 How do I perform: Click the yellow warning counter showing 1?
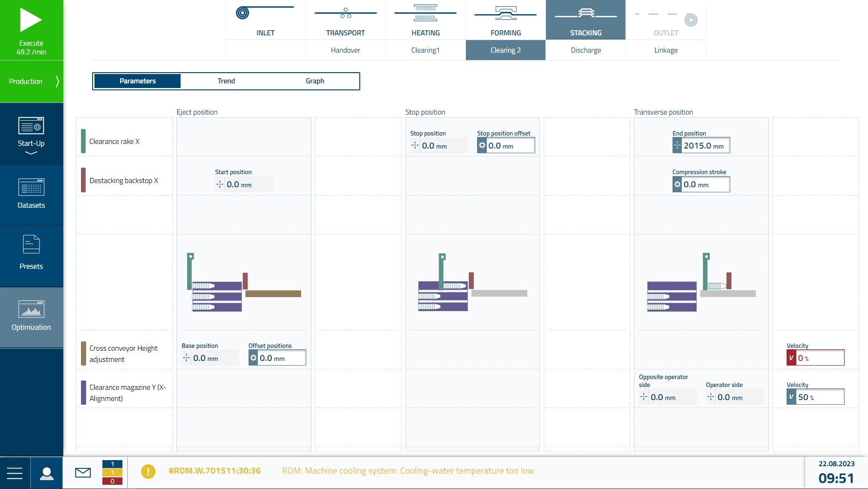point(112,473)
